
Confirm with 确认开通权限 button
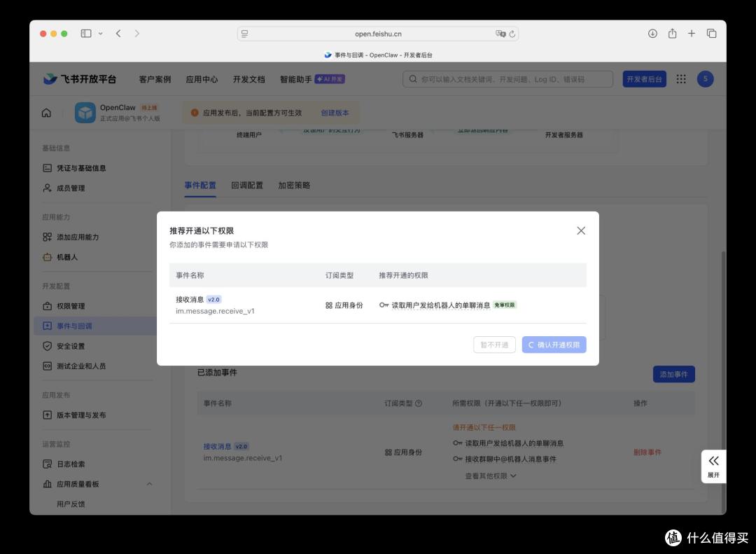coord(554,345)
